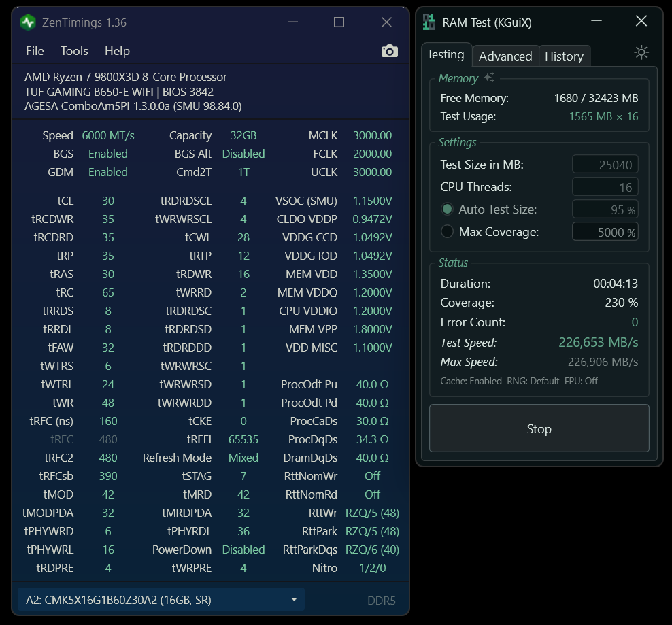
Task: Click the CPU Threads input field
Action: (605, 187)
